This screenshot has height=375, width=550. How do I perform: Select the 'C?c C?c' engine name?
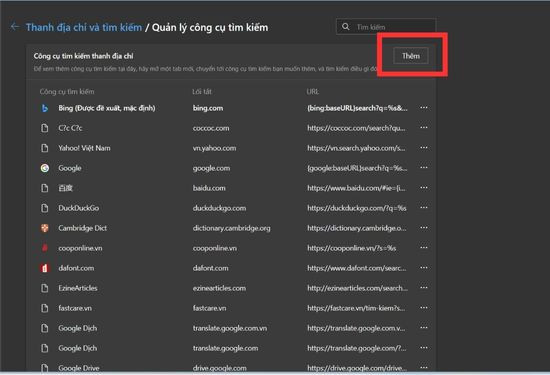[x=70, y=128]
